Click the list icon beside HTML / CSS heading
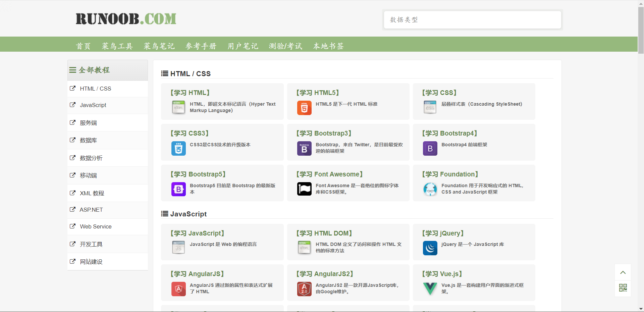Screen dimensions: 644x312 click(x=165, y=73)
